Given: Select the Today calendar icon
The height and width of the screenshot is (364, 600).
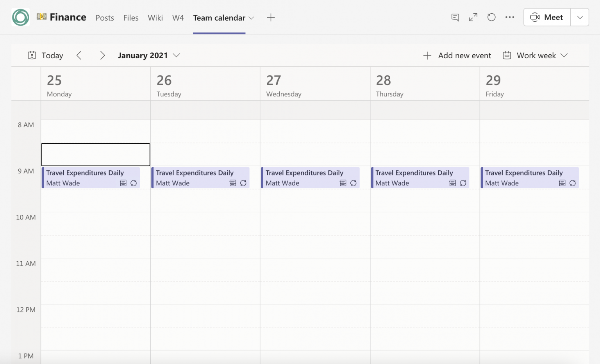Looking at the screenshot, I should [32, 55].
